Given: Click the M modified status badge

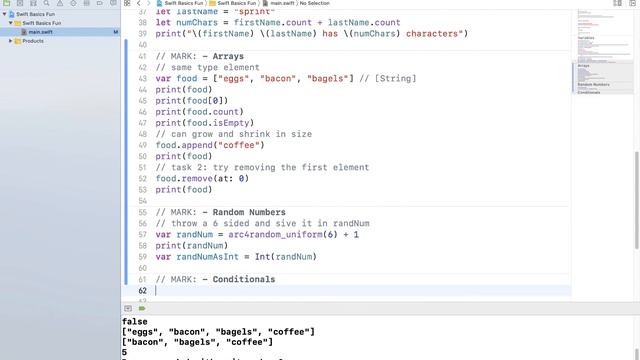Looking at the screenshot, I should pos(116,32).
